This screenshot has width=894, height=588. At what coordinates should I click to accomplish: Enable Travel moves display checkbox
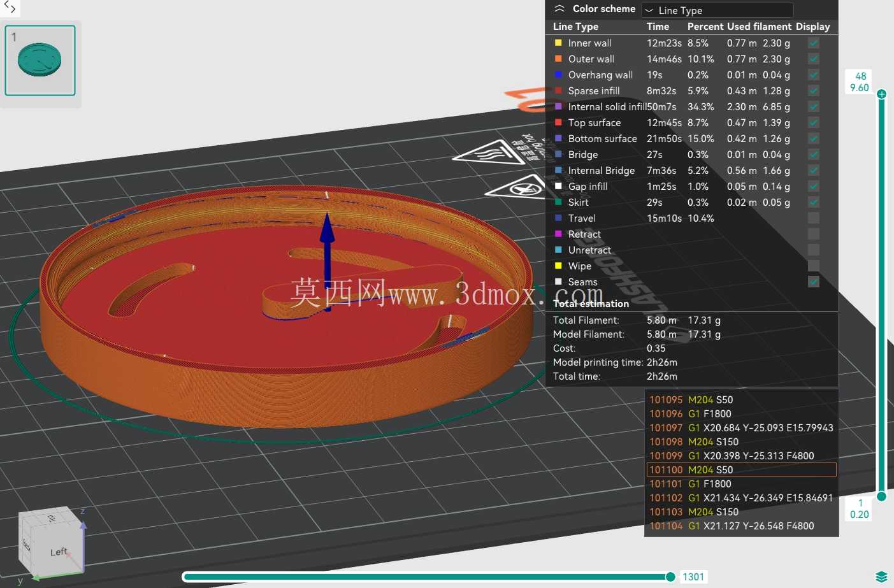[814, 218]
